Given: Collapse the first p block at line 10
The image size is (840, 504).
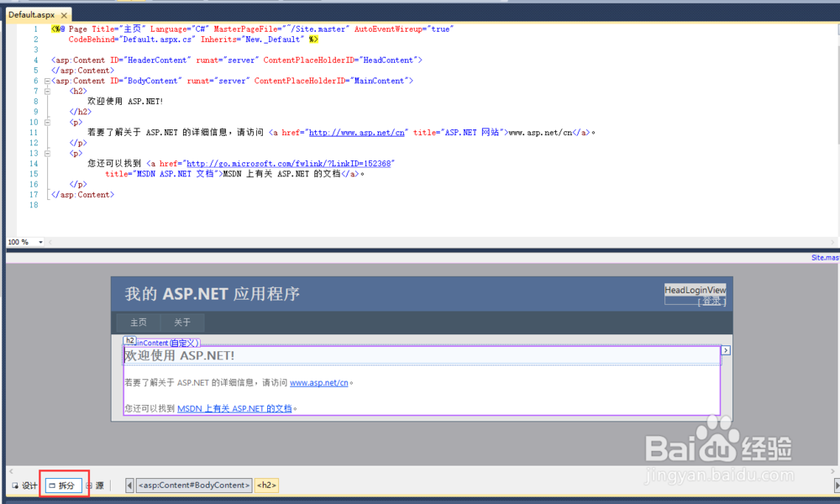Looking at the screenshot, I should click(x=47, y=123).
